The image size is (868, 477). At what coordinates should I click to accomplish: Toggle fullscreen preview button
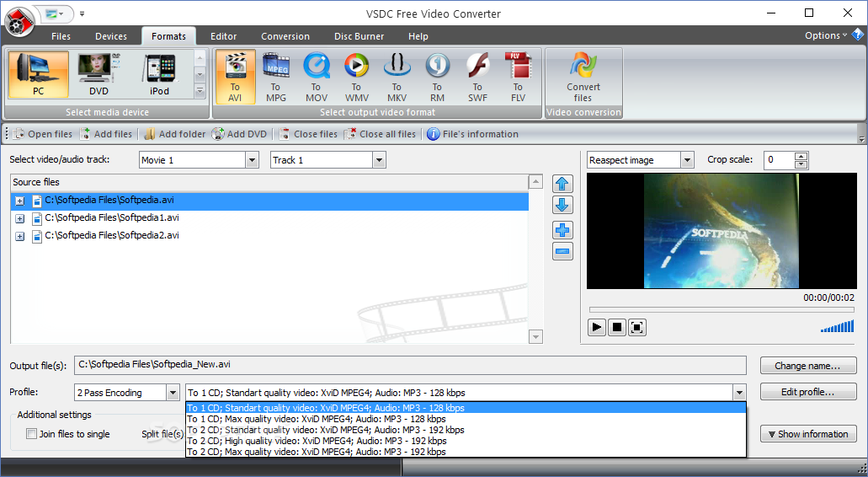point(636,328)
